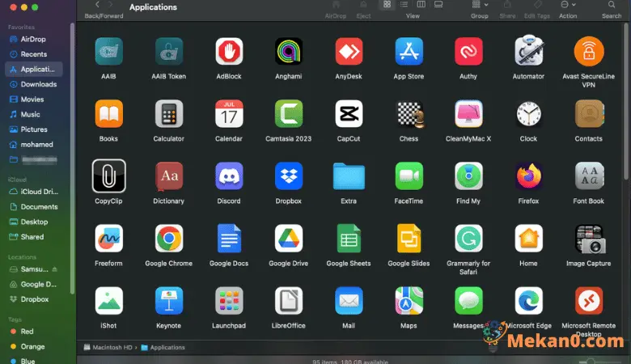Click the "Launchpad" label
631x364 pixels.
tap(229, 326)
